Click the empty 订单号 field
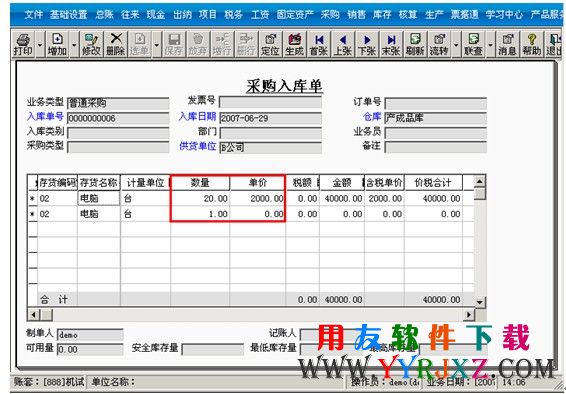566x394 pixels. (435, 104)
